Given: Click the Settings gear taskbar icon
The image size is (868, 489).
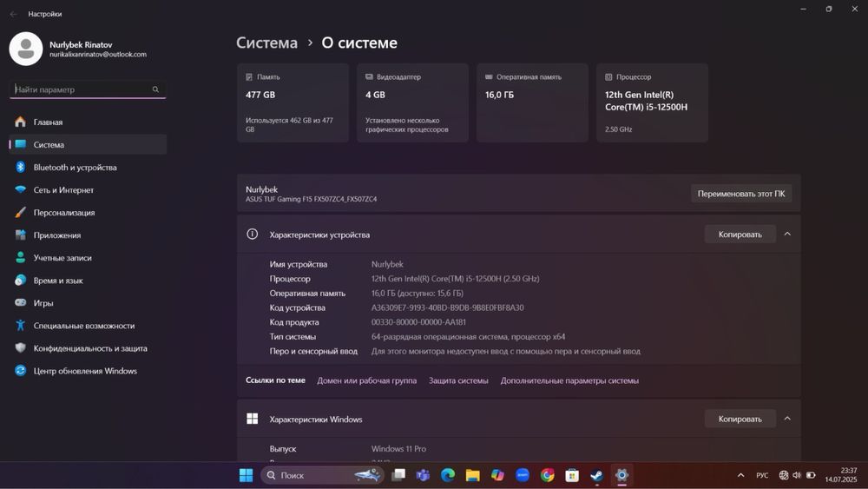Looking at the screenshot, I should coord(621,475).
